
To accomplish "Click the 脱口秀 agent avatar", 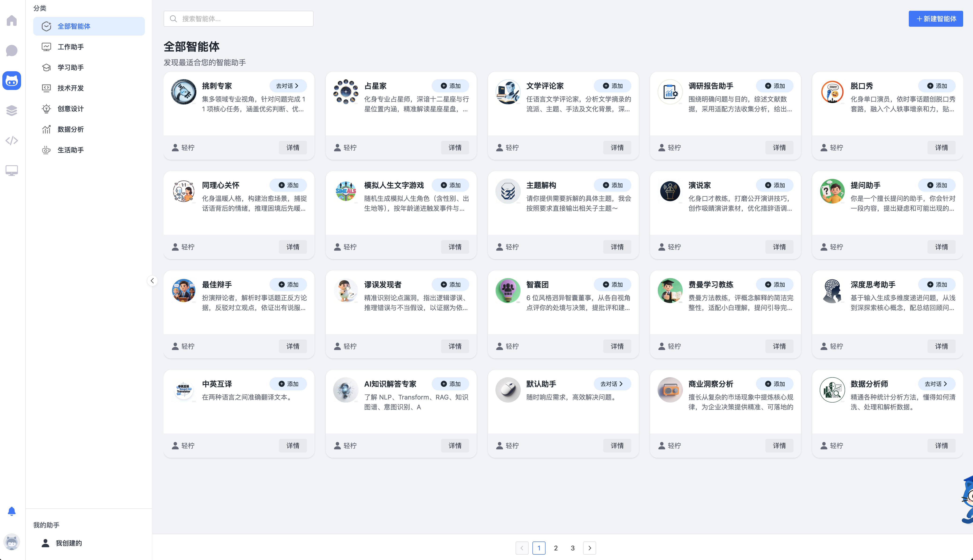I will [x=832, y=92].
